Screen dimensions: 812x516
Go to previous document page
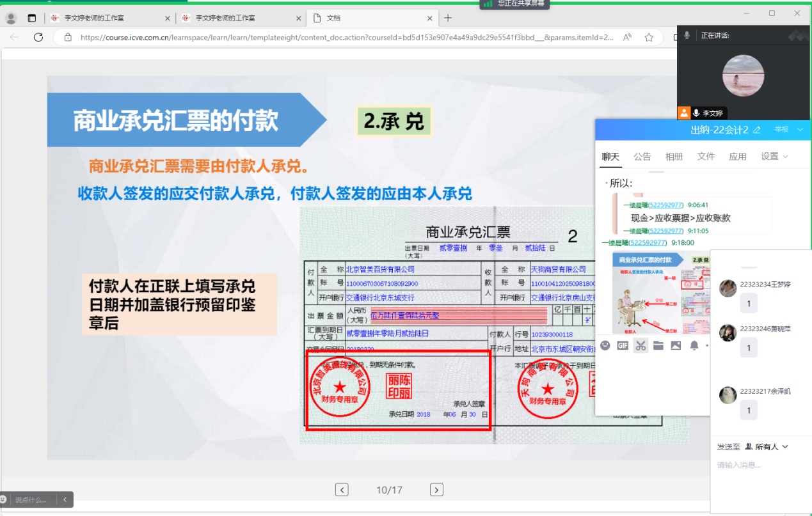pos(342,490)
